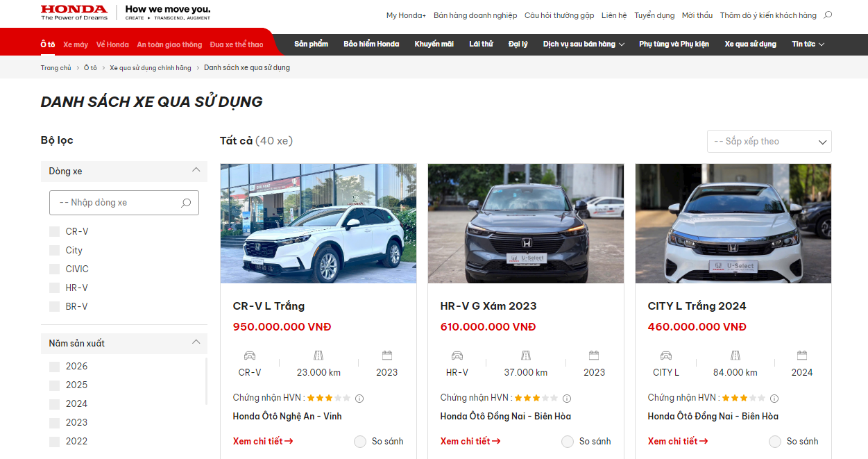
Task: Open the Đua xe thể thao tab
Action: (237, 44)
